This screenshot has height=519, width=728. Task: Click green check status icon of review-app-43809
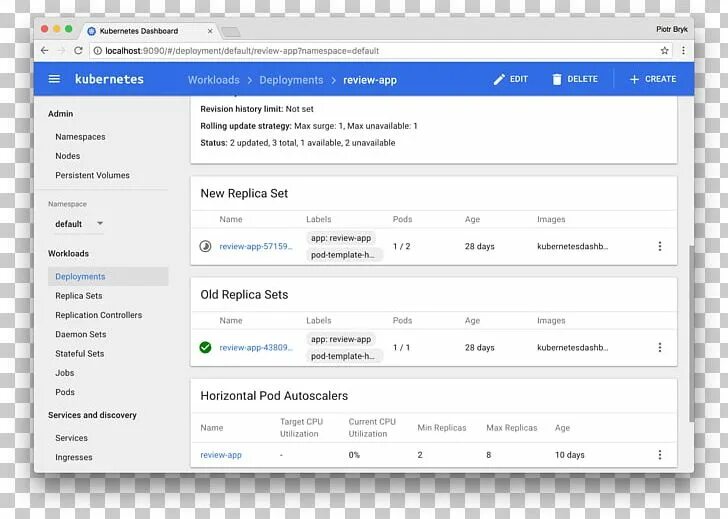205,347
